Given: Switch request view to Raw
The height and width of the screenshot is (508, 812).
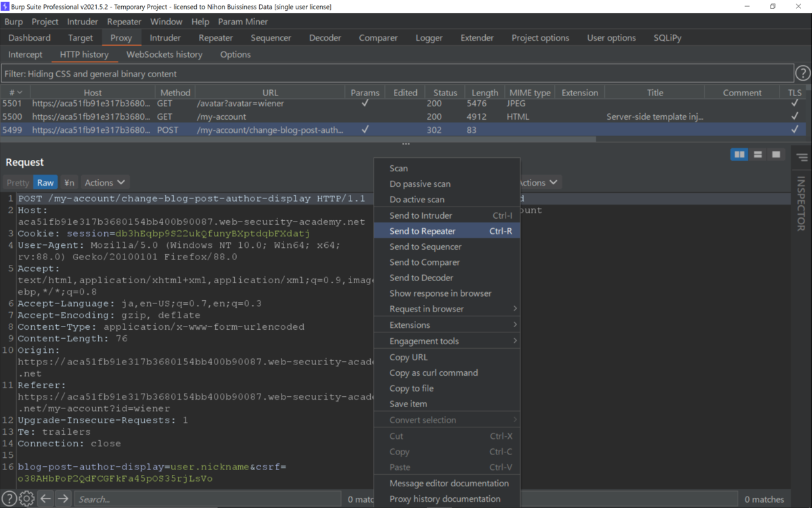Looking at the screenshot, I should coord(45,182).
